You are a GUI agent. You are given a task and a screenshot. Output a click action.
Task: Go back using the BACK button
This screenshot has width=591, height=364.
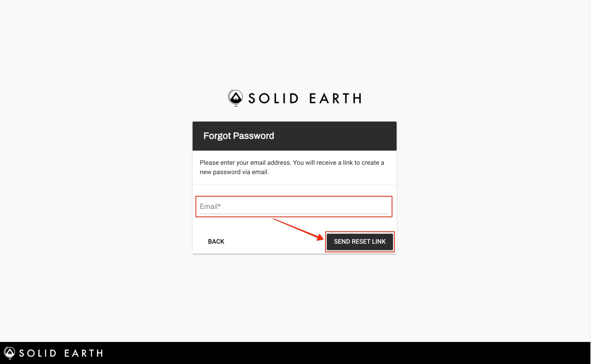[216, 242]
